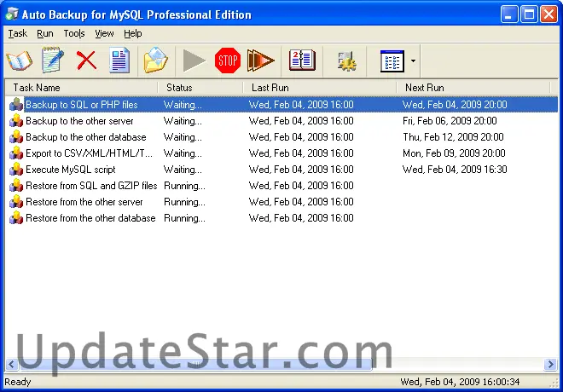Sort by the Task Name column header
Viewport: 563px width, 392px height.
[81, 88]
